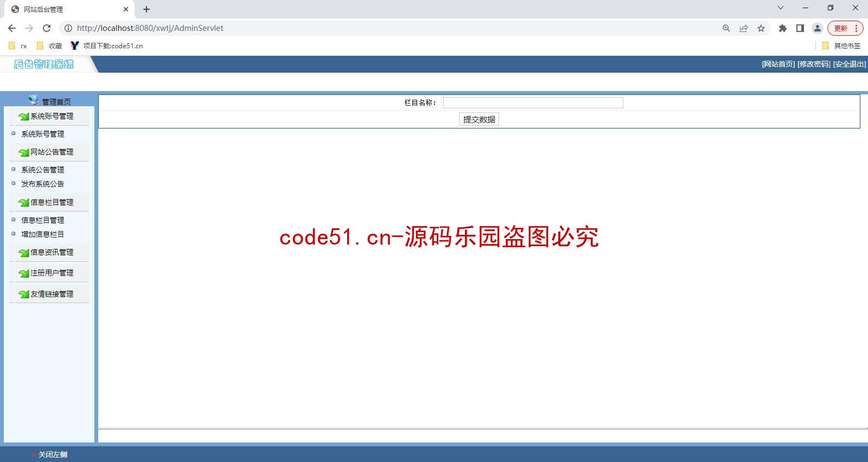Click the site info icon in address bar
868x462 pixels.
(x=68, y=28)
